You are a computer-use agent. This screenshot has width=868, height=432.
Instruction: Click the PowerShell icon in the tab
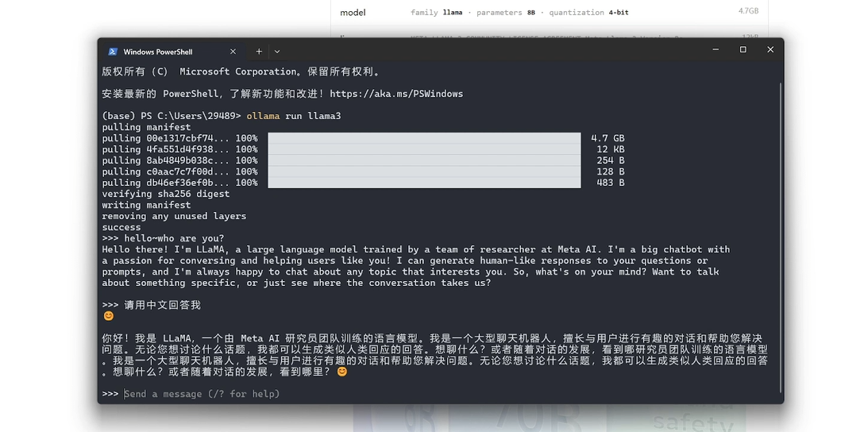click(112, 52)
